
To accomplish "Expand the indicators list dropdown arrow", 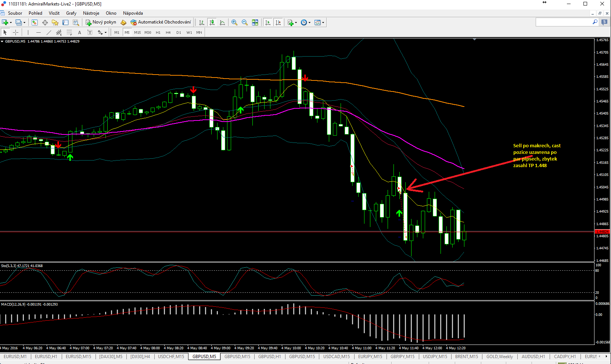I will tap(296, 23).
